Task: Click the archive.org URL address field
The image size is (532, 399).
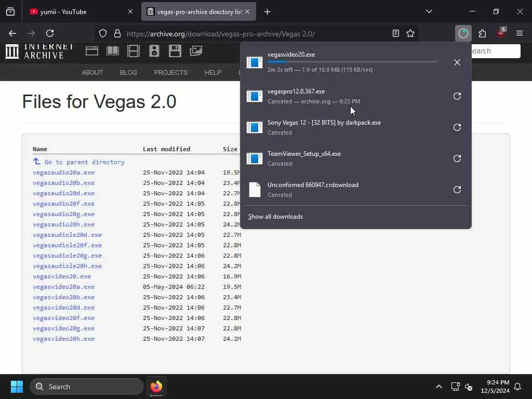Action: pyautogui.click(x=220, y=34)
